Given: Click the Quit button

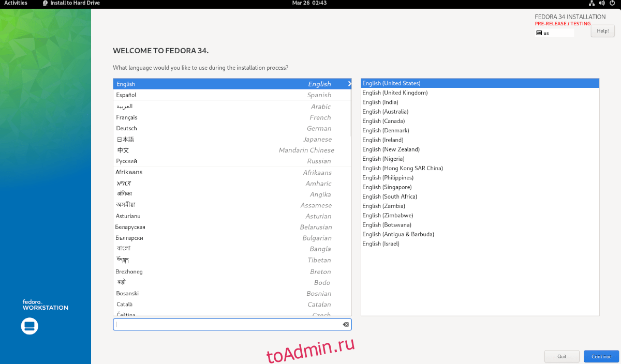Looking at the screenshot, I should tap(561, 356).
